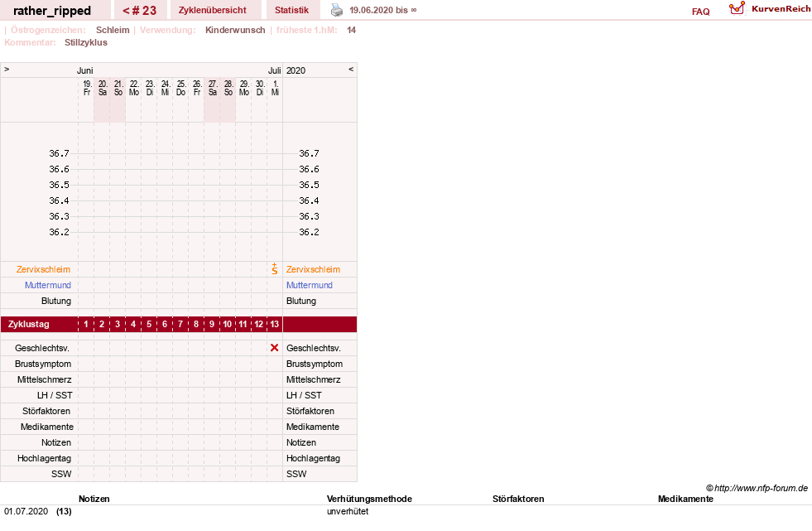Click the left '>' arrow beside Juni
The image size is (812, 531).
click(x=7, y=70)
